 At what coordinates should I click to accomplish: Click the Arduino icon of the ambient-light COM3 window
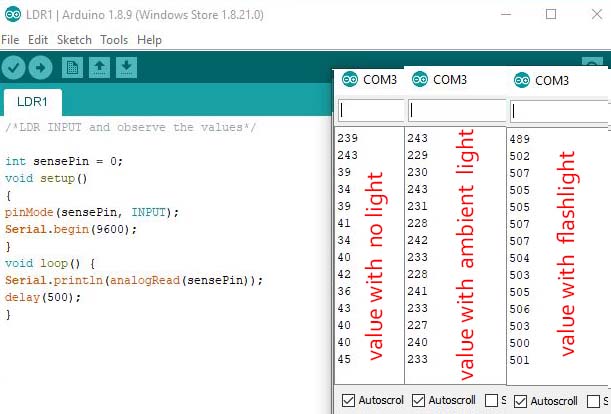coord(420,80)
